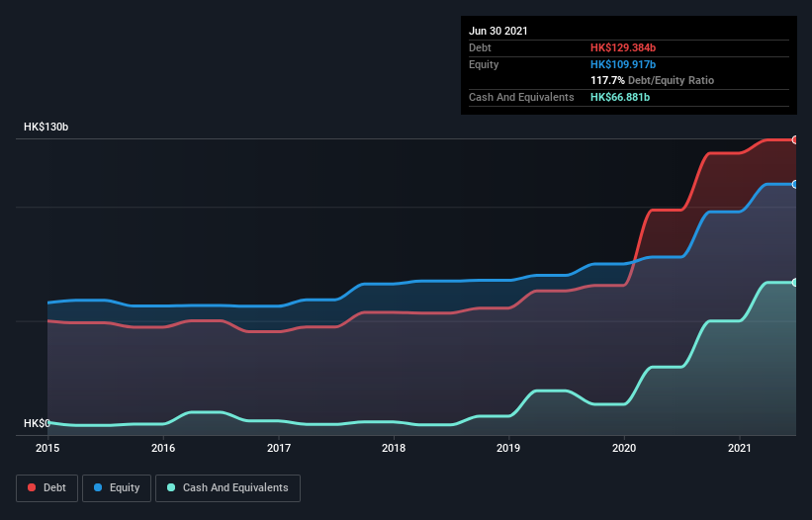812x520 pixels.
Task: Click the red Debt legend dot
Action: pyautogui.click(x=32, y=487)
